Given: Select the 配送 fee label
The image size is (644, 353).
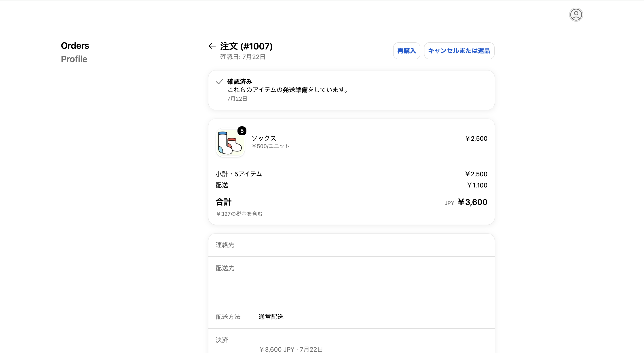Looking at the screenshot, I should [x=222, y=185].
